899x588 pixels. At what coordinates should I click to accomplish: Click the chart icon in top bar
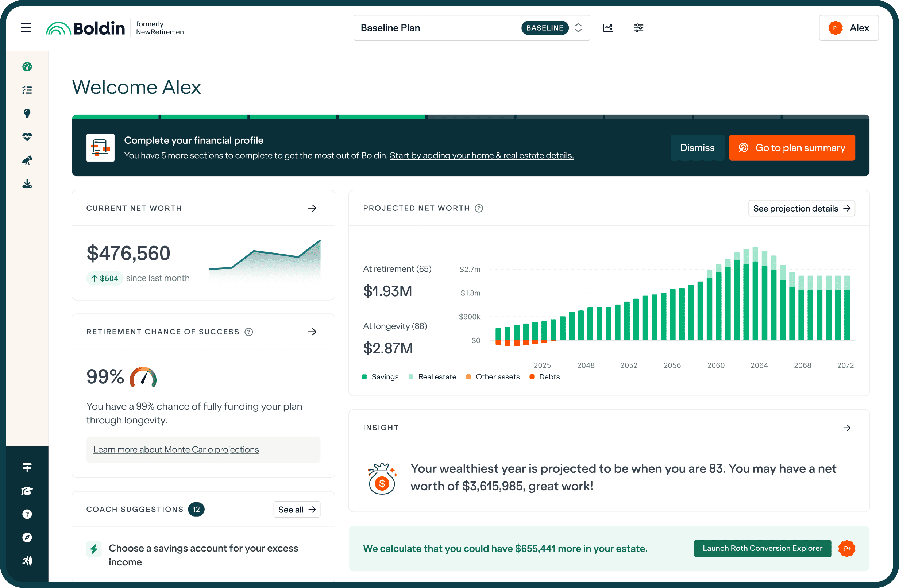[x=608, y=28]
